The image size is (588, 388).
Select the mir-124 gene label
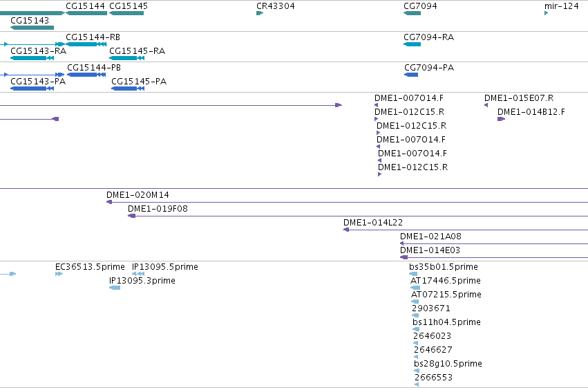click(561, 6)
